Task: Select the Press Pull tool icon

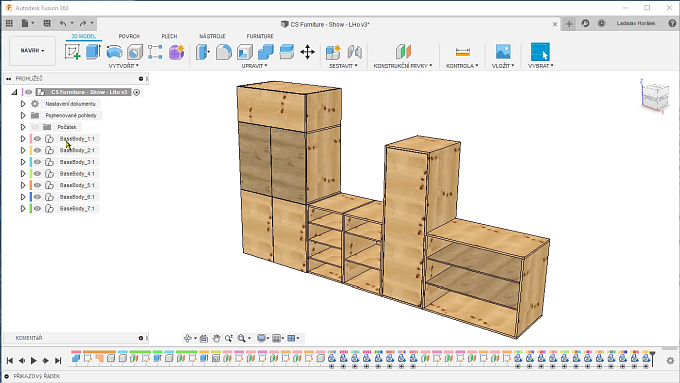Action: [203, 52]
